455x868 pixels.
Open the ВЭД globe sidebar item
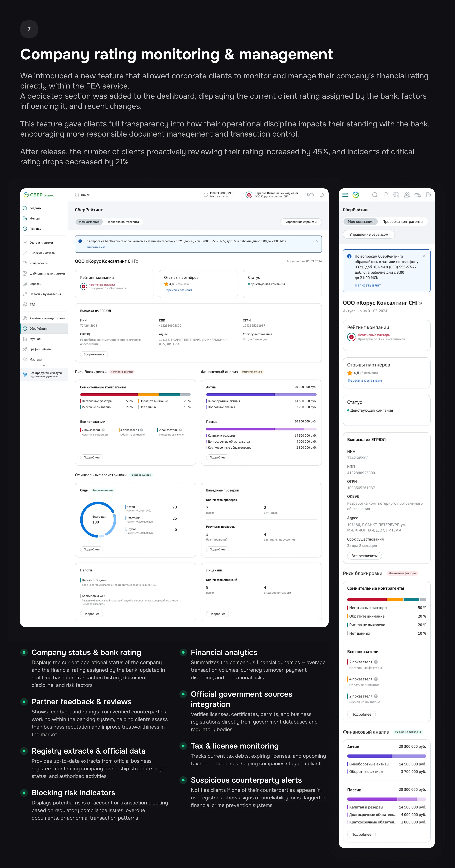click(x=32, y=304)
